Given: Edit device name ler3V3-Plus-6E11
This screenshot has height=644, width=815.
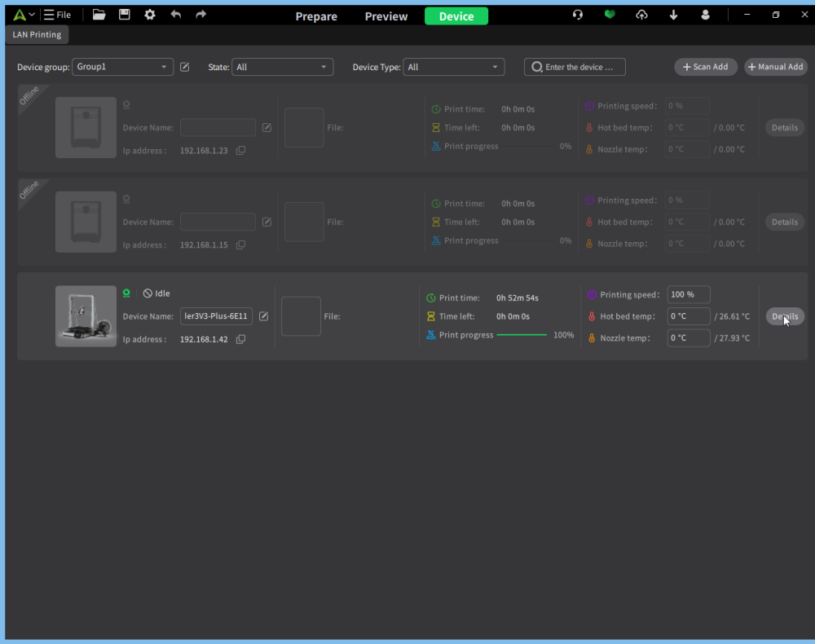Looking at the screenshot, I should coord(263,316).
